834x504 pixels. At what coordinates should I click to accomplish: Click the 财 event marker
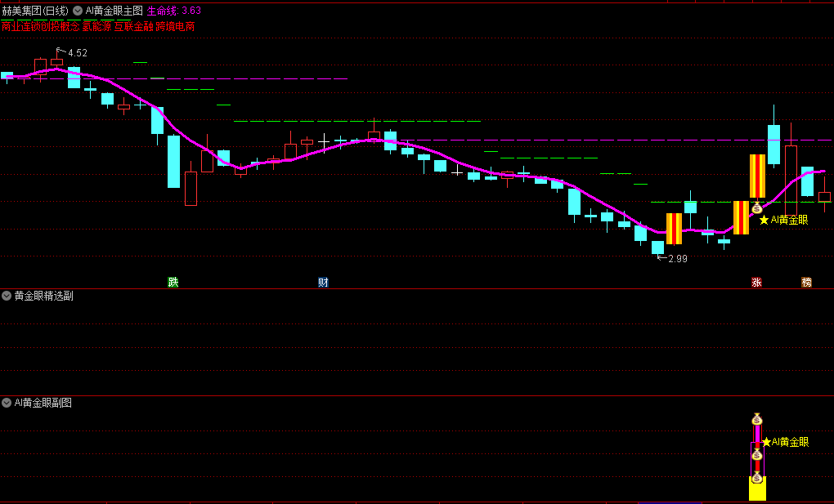pos(324,283)
